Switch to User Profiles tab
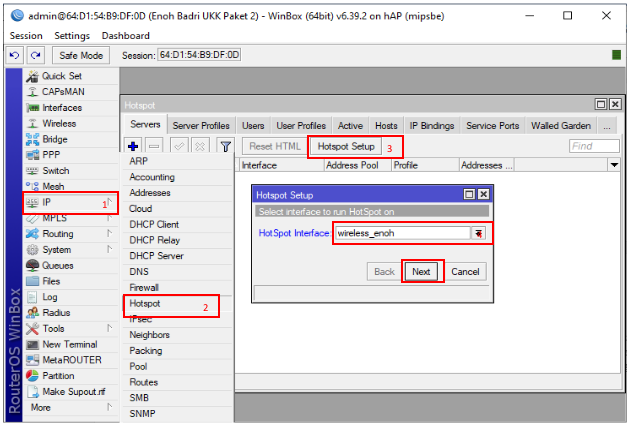Viewport: 630px width, 426px height. 301,126
